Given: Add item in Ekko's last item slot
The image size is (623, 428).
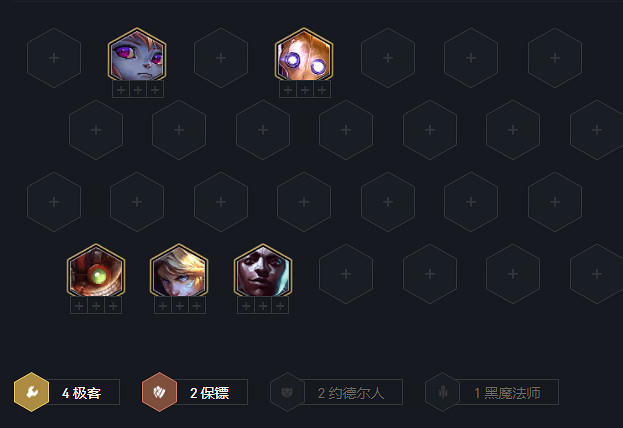Looking at the screenshot, I should (x=280, y=306).
